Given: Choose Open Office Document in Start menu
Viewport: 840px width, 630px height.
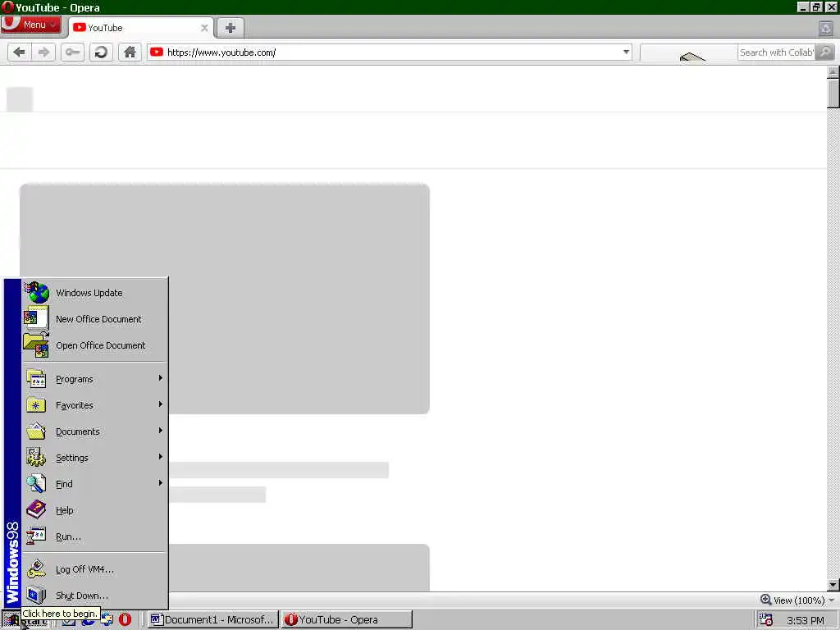Looking at the screenshot, I should (x=95, y=345).
